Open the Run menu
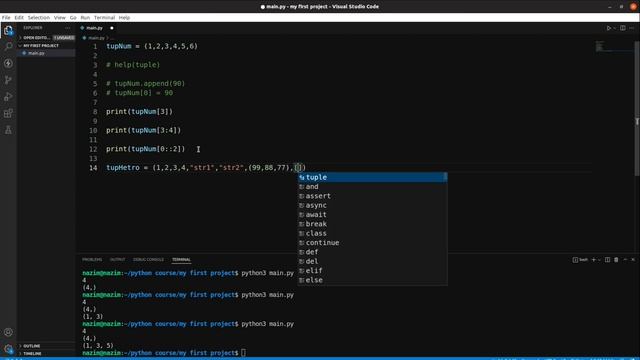Image resolution: width=640 pixels, height=360 pixels. (x=85, y=18)
